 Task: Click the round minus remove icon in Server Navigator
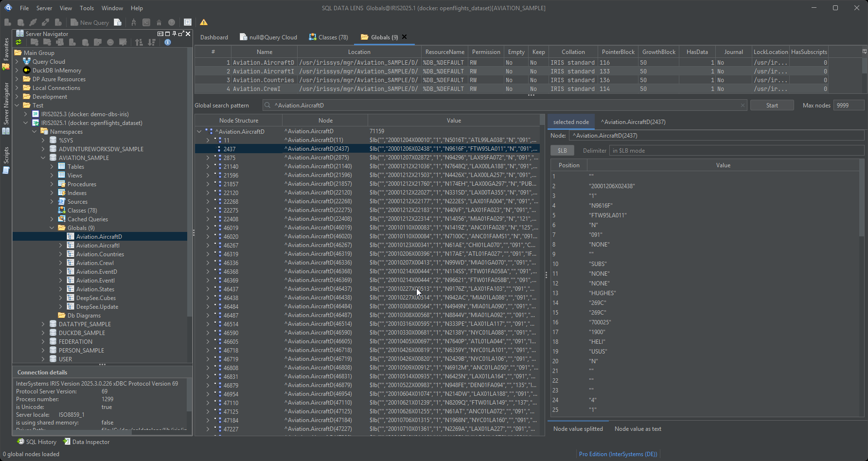[x=110, y=42]
